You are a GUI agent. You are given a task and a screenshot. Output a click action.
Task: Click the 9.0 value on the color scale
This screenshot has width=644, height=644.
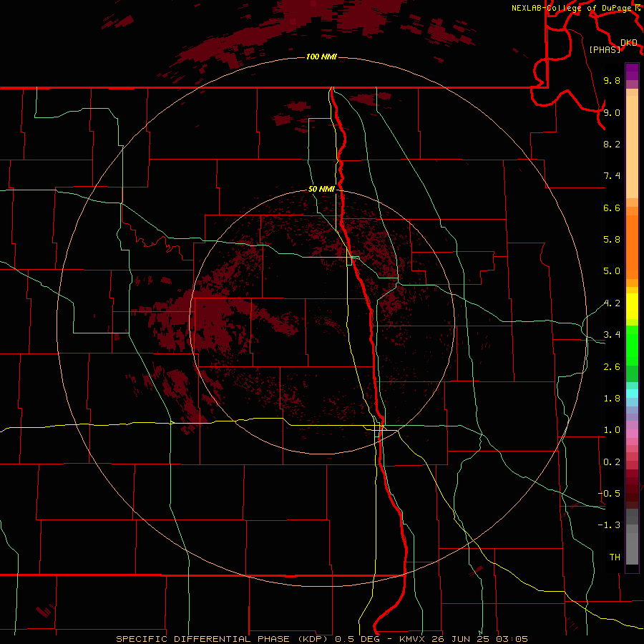point(612,112)
